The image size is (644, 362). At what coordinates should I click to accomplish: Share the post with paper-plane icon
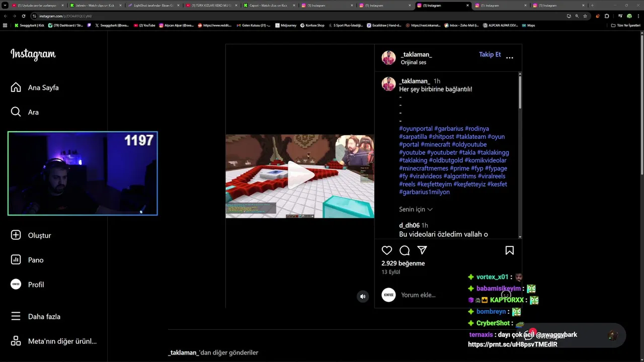[422, 250]
